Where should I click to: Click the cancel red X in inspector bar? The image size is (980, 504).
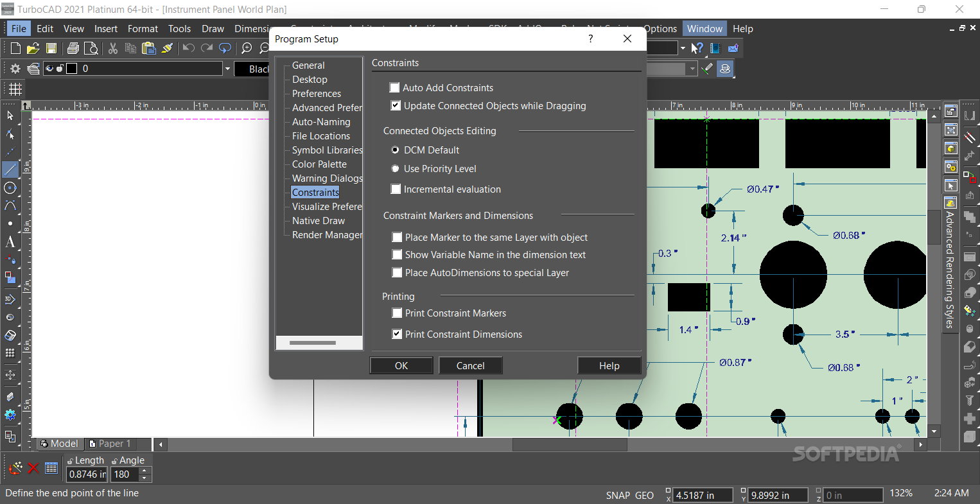coord(33,468)
